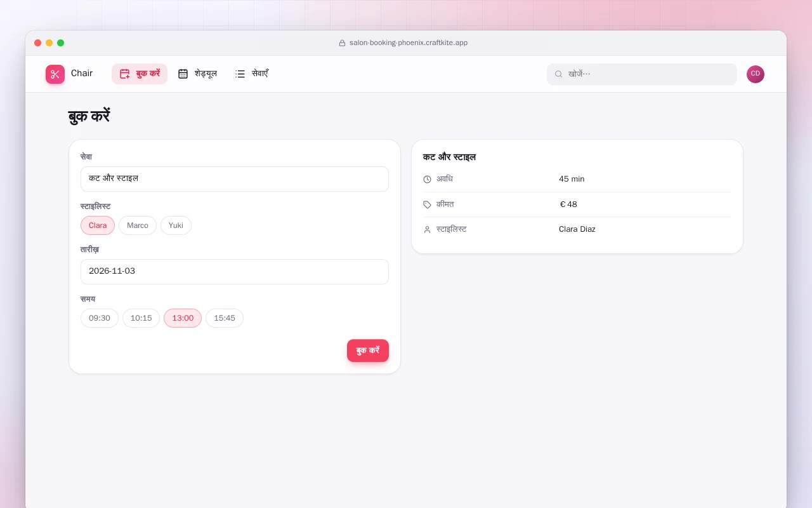Focus the खोजें search field
Image resolution: width=812 pixels, height=508 pixels.
(642, 74)
